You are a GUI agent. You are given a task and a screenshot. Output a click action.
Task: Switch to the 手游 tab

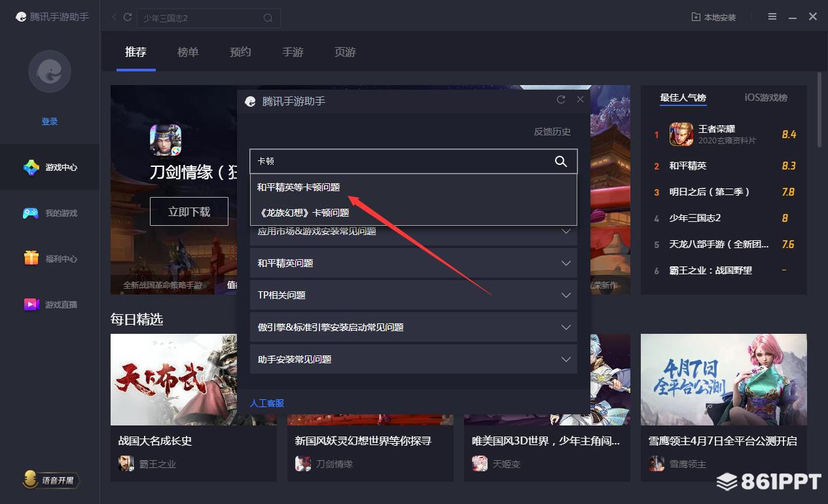tap(293, 52)
